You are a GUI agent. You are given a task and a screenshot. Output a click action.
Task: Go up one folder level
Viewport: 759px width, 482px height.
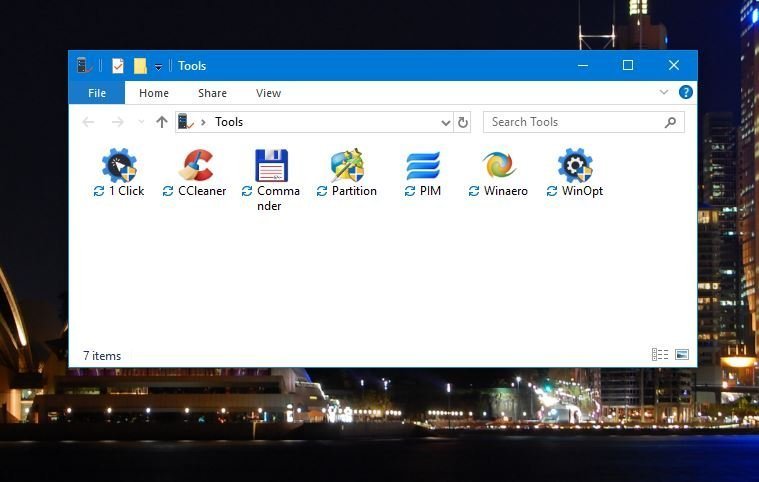162,122
